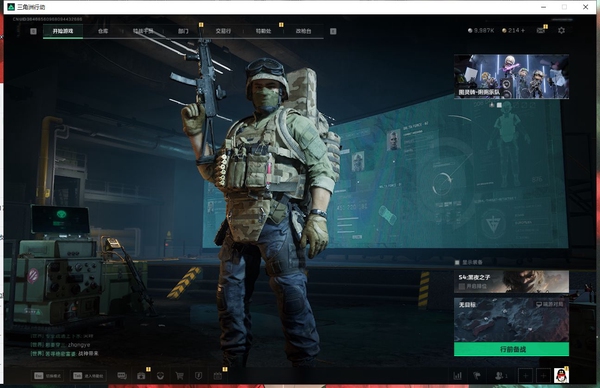Click the QQ penguin avatar
This screenshot has width=600, height=388.
pyautogui.click(x=561, y=375)
